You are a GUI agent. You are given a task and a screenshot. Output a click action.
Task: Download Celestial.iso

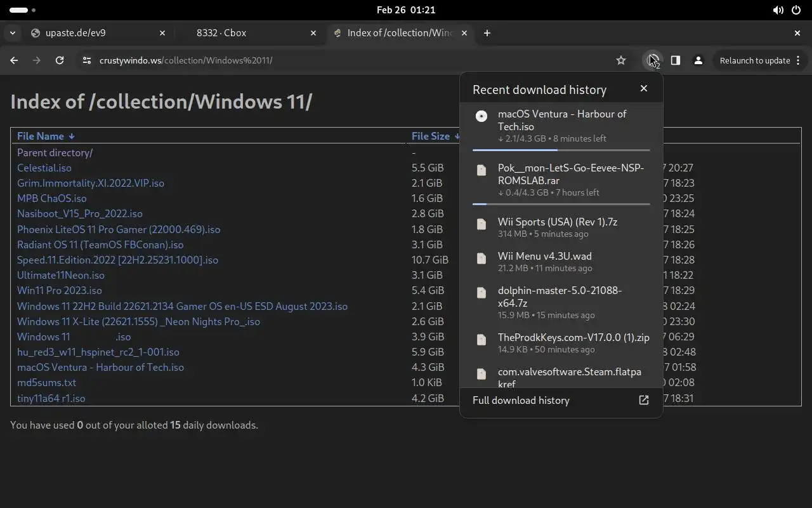tap(44, 168)
